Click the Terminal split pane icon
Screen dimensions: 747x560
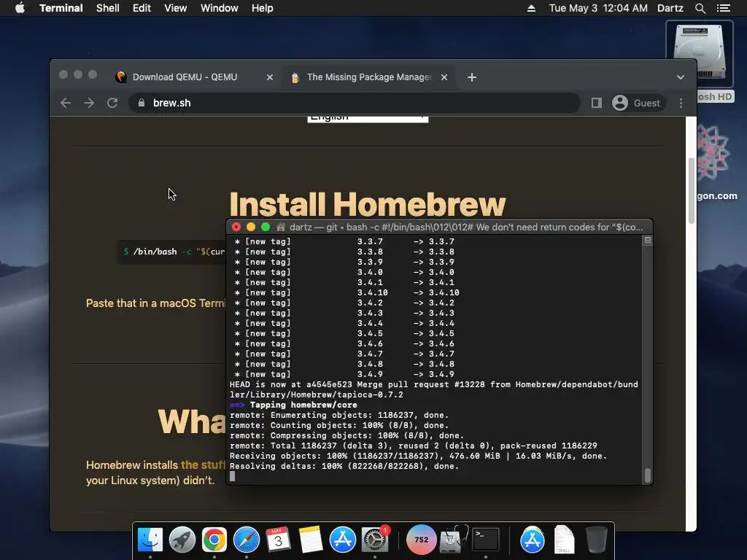[648, 241]
